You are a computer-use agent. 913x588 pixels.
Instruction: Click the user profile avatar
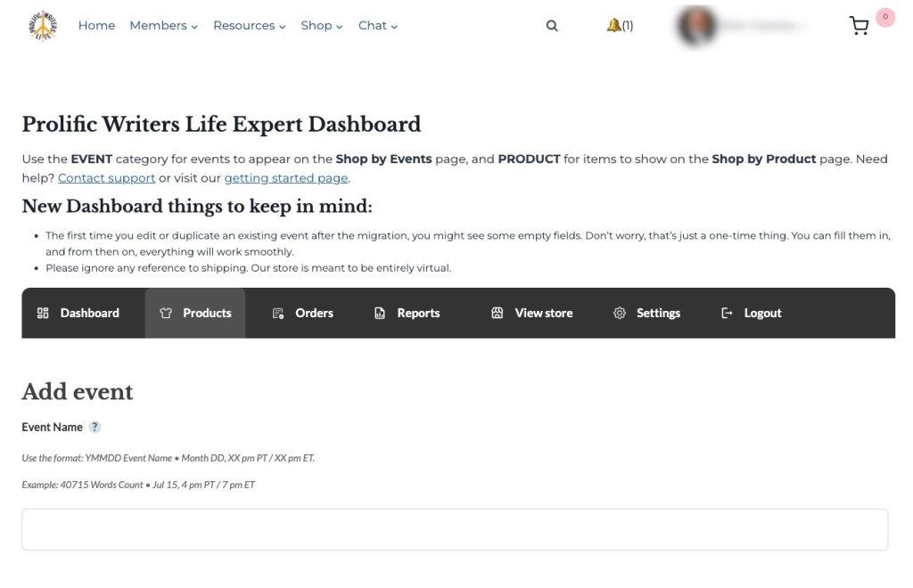click(696, 26)
